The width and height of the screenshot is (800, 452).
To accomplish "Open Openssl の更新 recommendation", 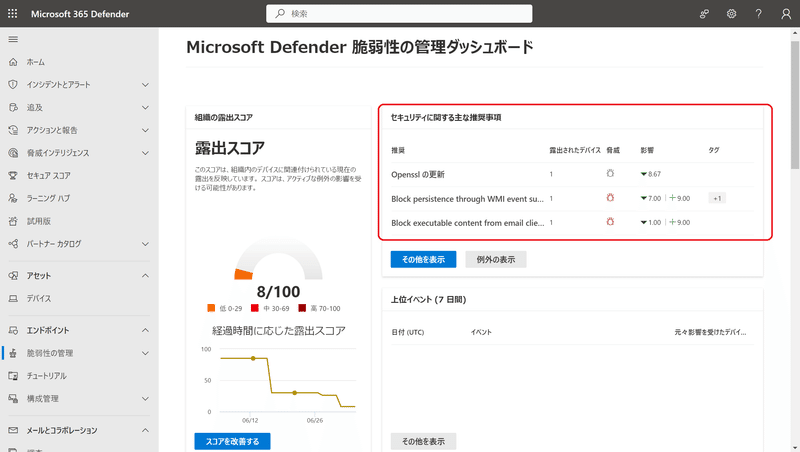I will click(x=418, y=174).
